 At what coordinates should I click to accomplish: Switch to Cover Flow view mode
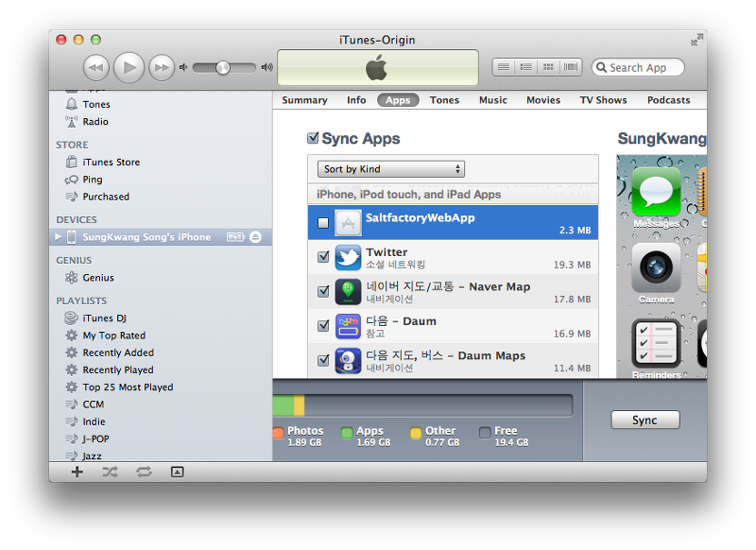pyautogui.click(x=571, y=67)
